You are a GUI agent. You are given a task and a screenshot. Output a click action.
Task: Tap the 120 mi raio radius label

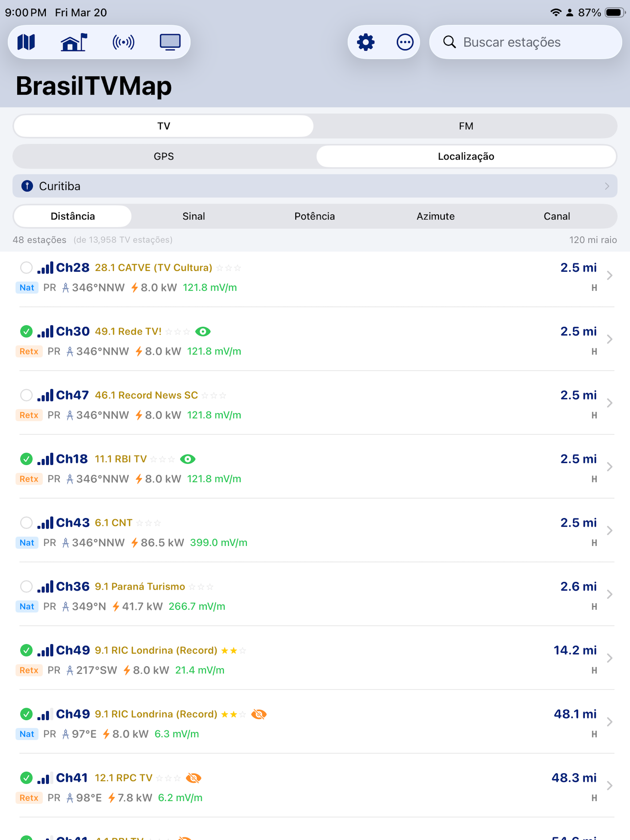point(593,240)
